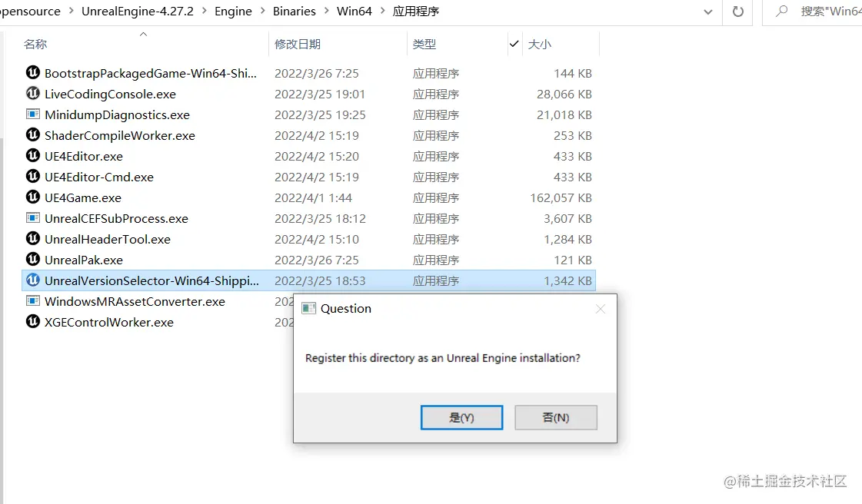The image size is (862, 504).
Task: Click the 1,284 KB size value
Action: (x=568, y=240)
